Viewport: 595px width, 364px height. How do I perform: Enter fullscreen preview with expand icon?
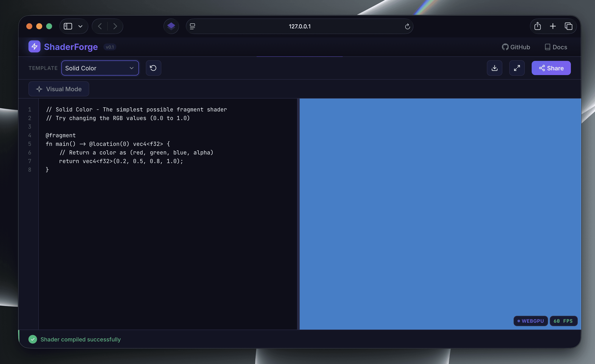tap(517, 68)
